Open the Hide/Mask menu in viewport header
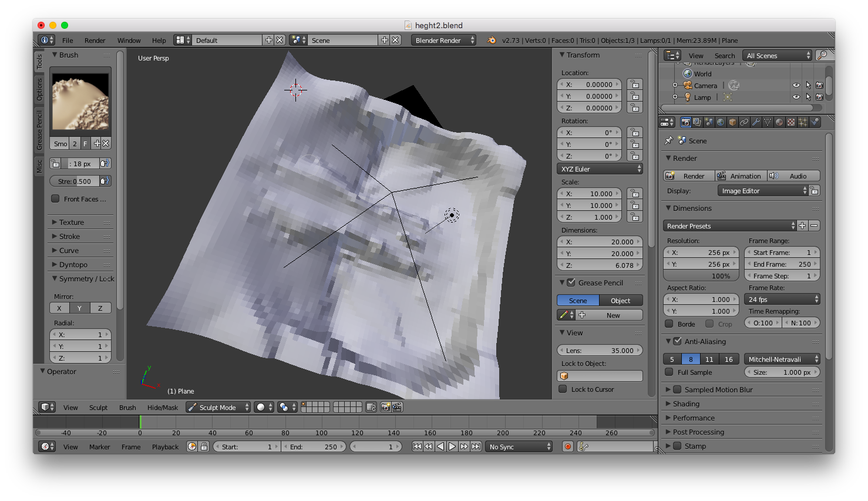The image size is (868, 501). (163, 408)
